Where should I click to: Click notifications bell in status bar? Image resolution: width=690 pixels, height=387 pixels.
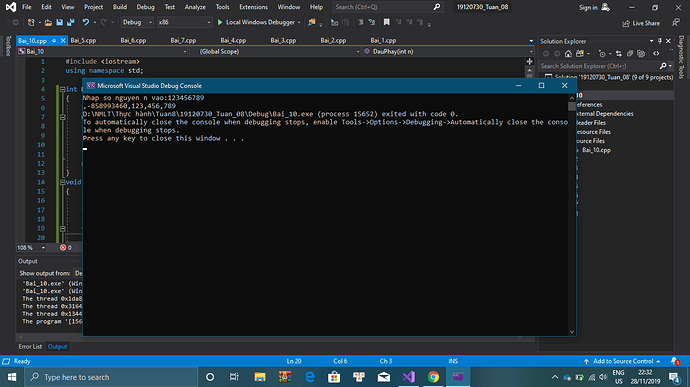[675, 361]
